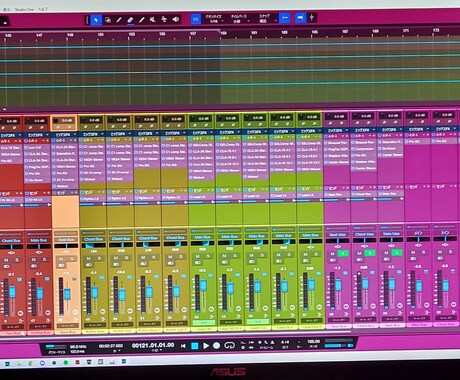
Task: Select the Eraser tool
Action: [x=130, y=20]
